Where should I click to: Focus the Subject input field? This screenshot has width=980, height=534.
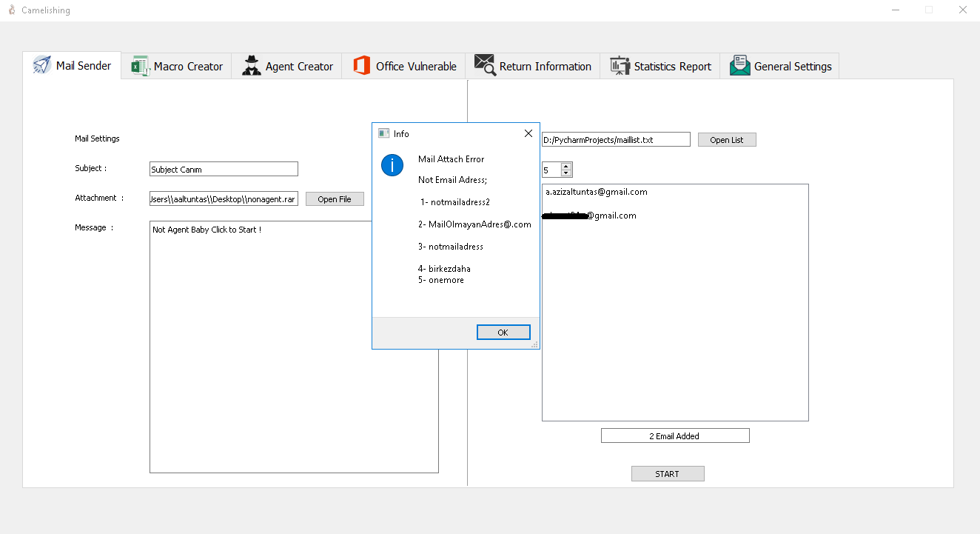pos(224,170)
